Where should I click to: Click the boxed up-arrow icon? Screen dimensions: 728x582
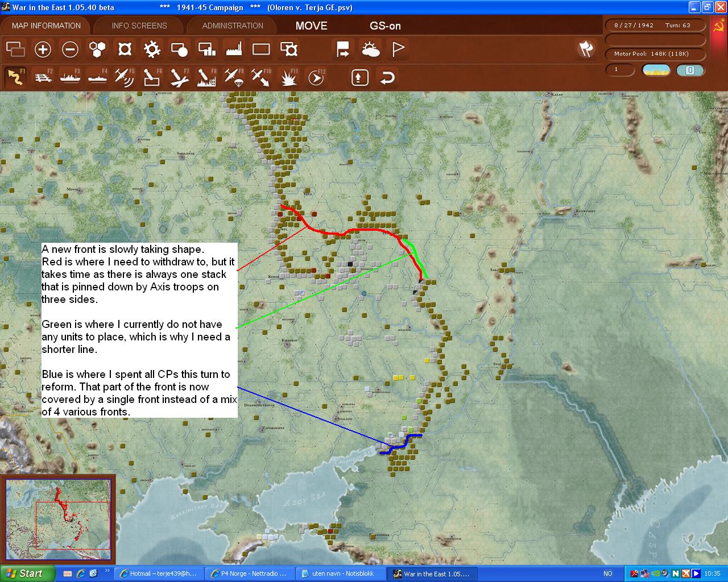click(x=359, y=77)
